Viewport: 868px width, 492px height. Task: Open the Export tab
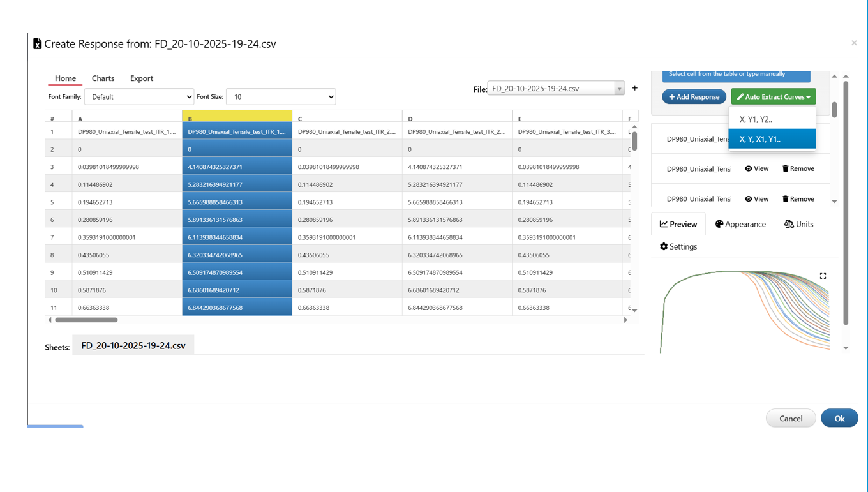pos(141,78)
